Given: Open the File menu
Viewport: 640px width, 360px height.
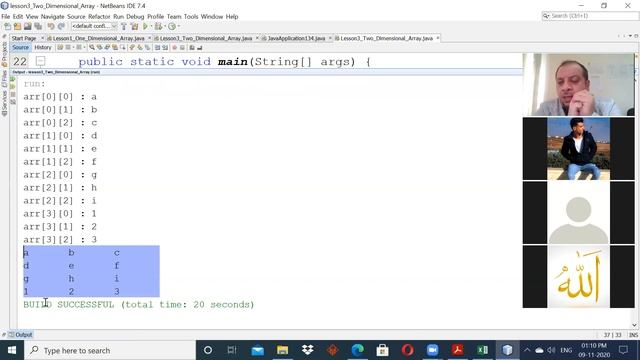Looking at the screenshot, I should click(x=6, y=16).
